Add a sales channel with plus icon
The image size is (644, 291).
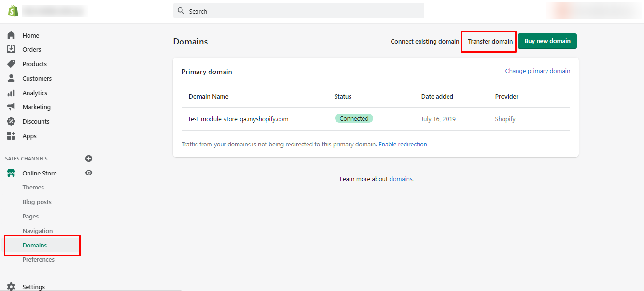(x=89, y=159)
